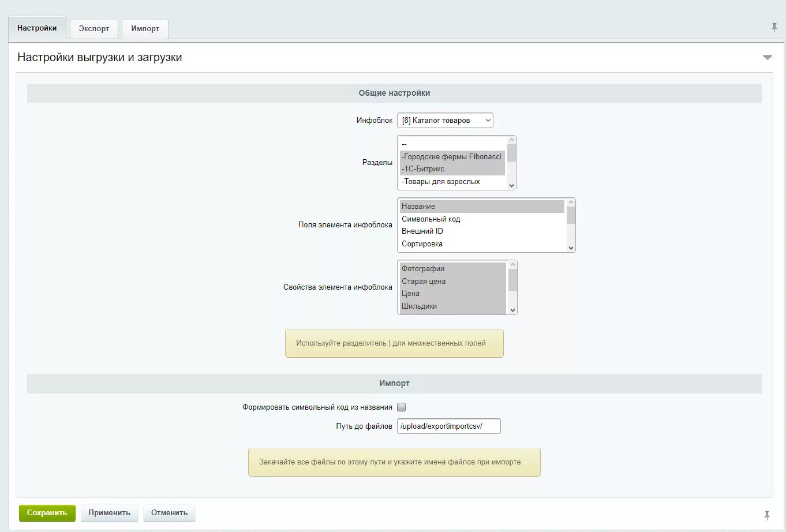Select Товары для взрослых in Разделы list

pos(441,182)
